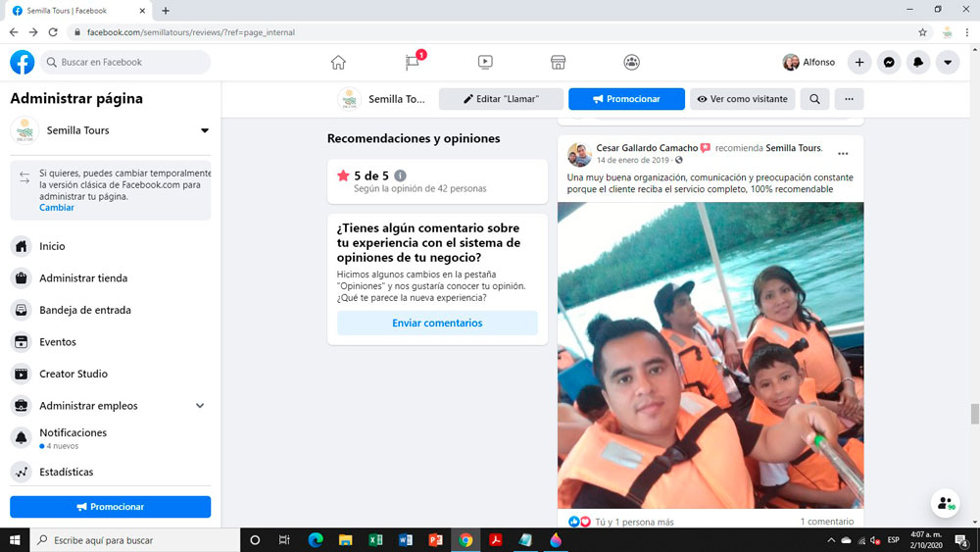View reactions Tú y 1 persona más
The image size is (980, 552).
(634, 522)
